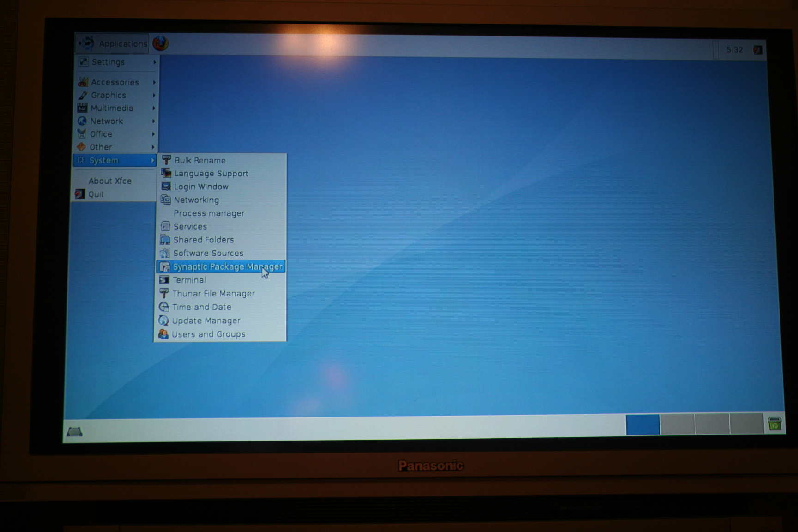
Task: Click the Graphics category icon
Action: pos(83,95)
